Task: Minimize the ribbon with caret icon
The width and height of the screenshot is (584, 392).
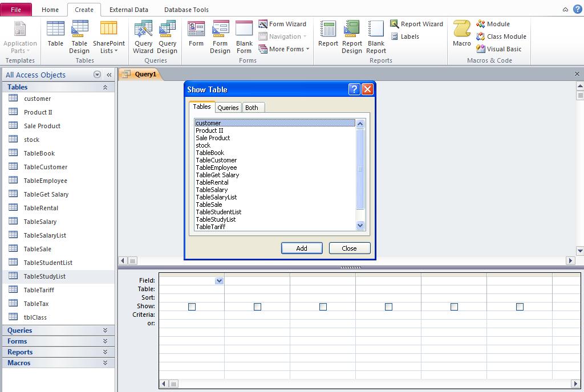Action: click(x=565, y=10)
